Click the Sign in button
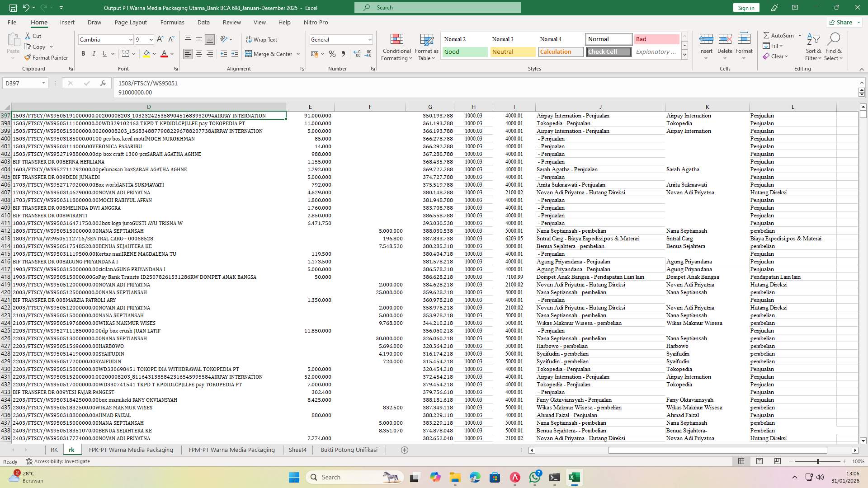The width and height of the screenshot is (868, 488). (745, 8)
